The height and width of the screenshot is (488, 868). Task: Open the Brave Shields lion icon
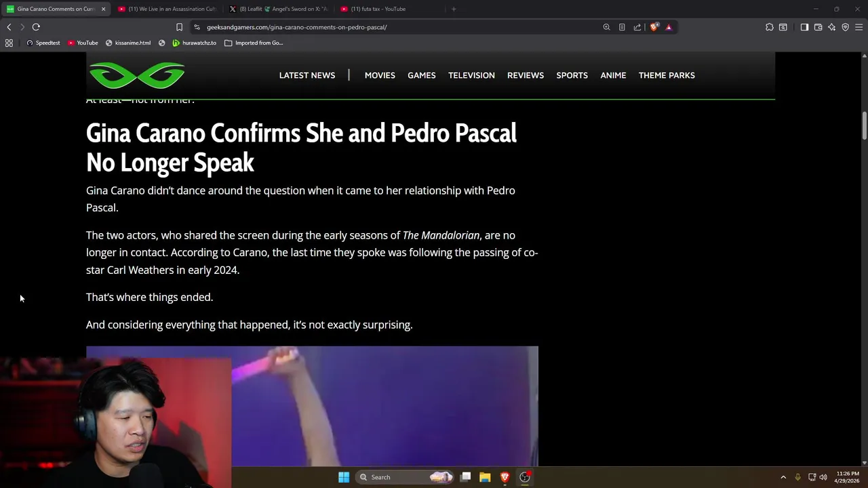[654, 27]
